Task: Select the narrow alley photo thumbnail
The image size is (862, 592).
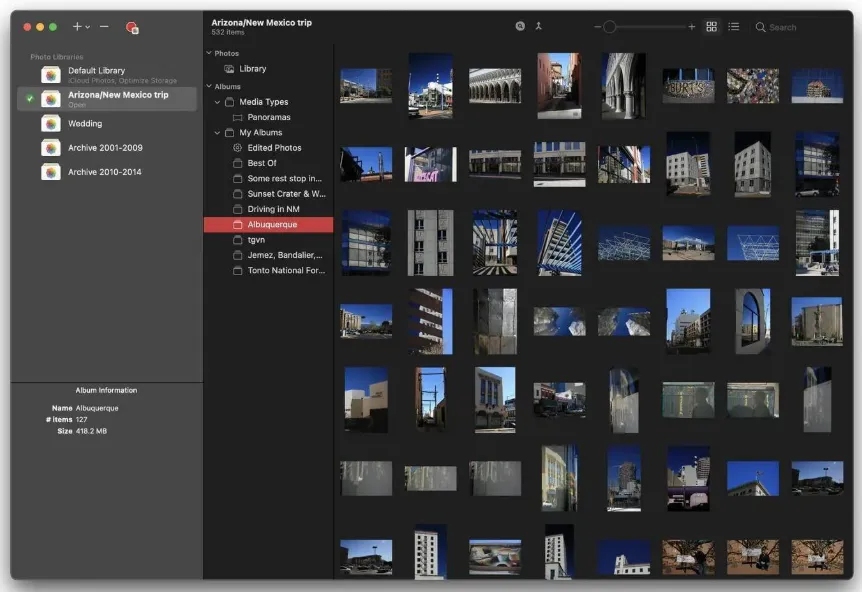Action: point(560,86)
